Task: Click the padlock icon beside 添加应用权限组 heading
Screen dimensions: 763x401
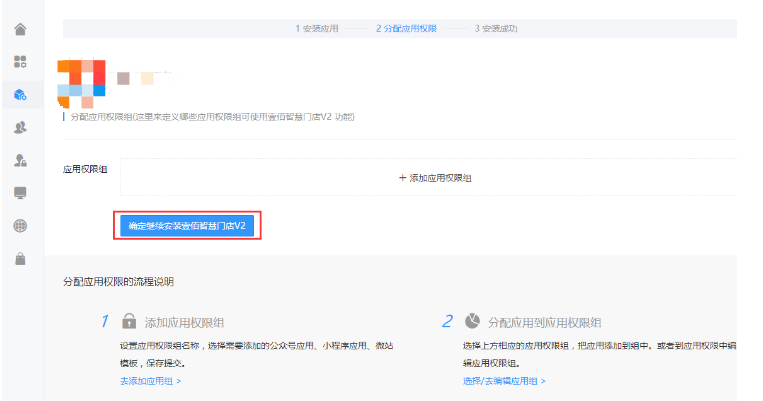Action: coord(128,322)
